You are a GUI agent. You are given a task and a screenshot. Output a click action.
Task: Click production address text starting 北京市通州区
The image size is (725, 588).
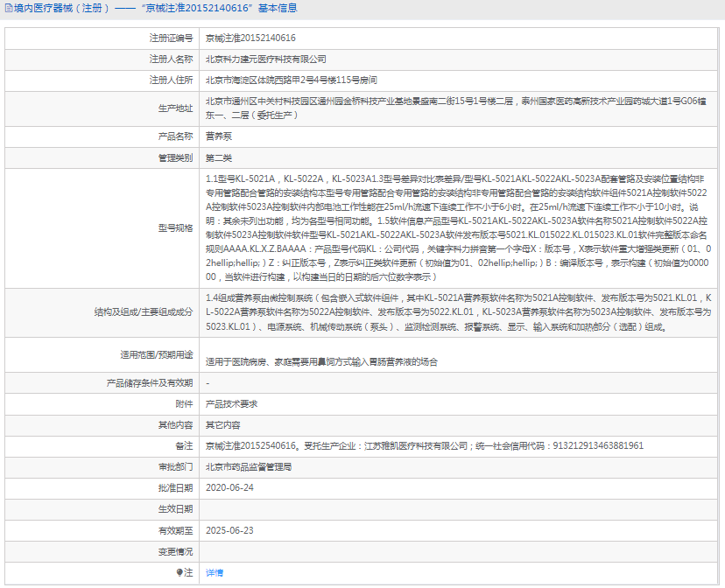[456, 108]
